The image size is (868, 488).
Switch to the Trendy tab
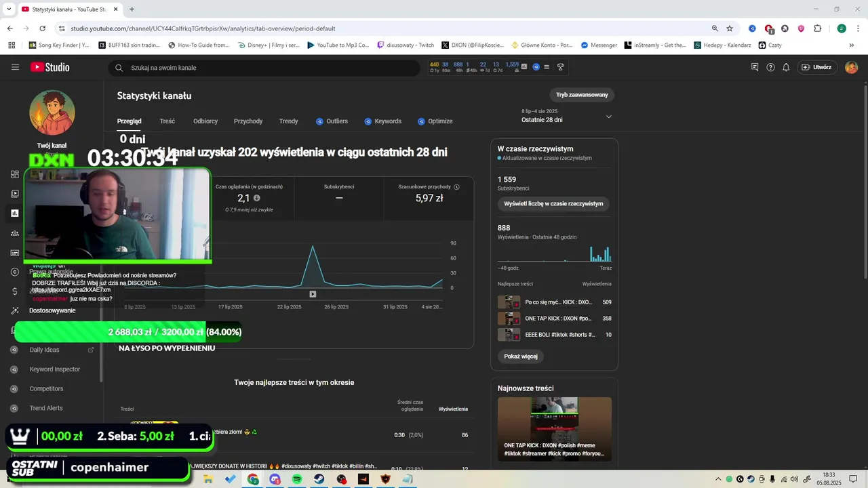(288, 121)
